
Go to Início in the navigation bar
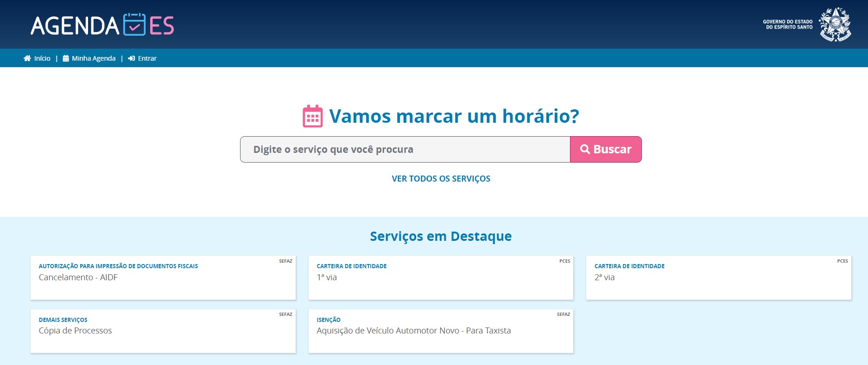point(42,58)
